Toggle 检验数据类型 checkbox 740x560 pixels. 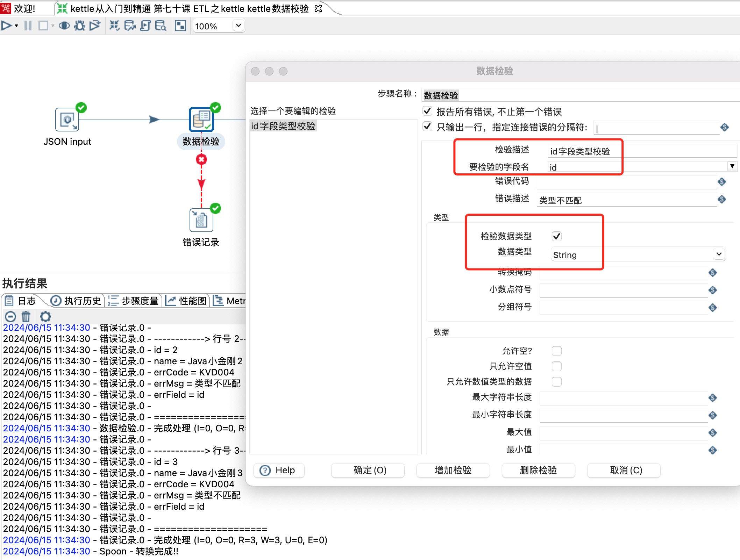click(x=556, y=236)
